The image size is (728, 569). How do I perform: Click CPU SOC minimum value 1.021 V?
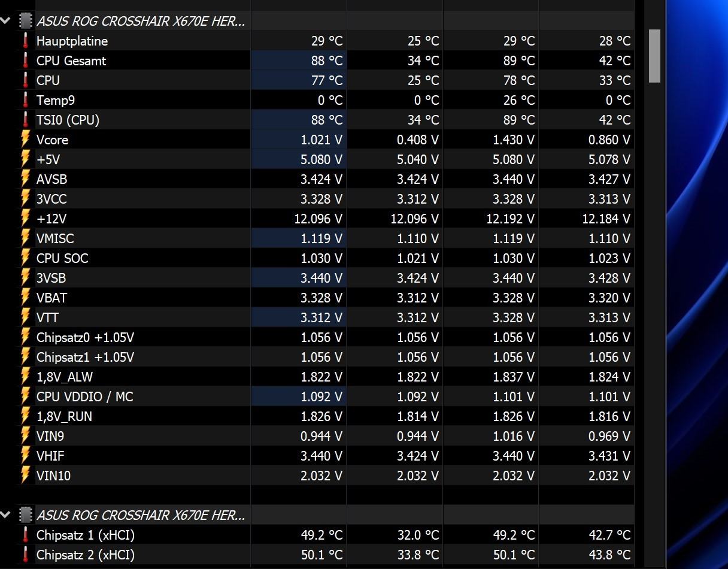418,258
